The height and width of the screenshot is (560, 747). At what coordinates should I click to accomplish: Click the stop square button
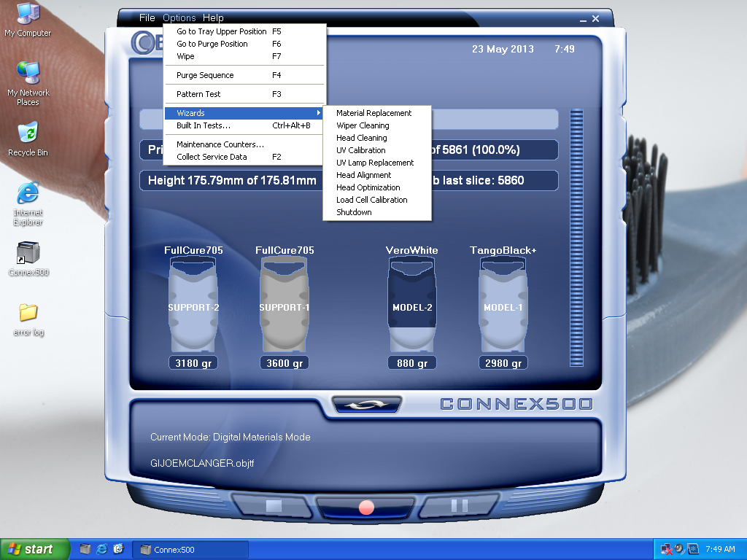[274, 506]
